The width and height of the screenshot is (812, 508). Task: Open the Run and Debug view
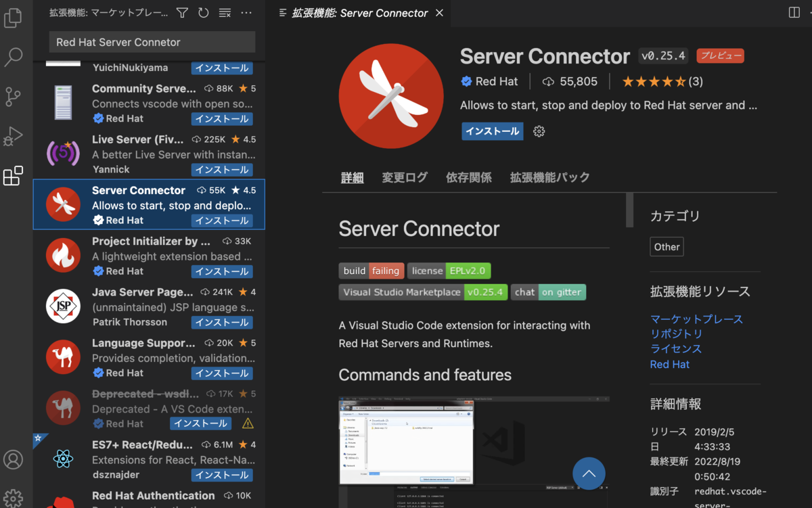point(14,137)
